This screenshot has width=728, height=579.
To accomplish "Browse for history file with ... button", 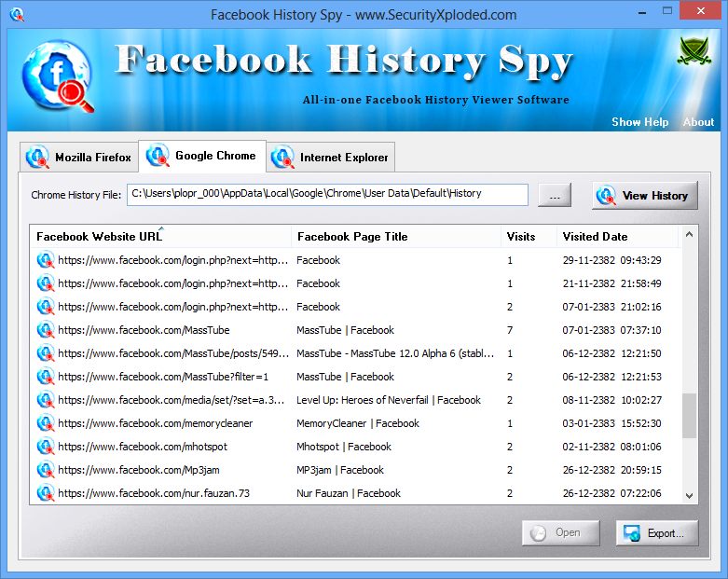I will click(555, 195).
